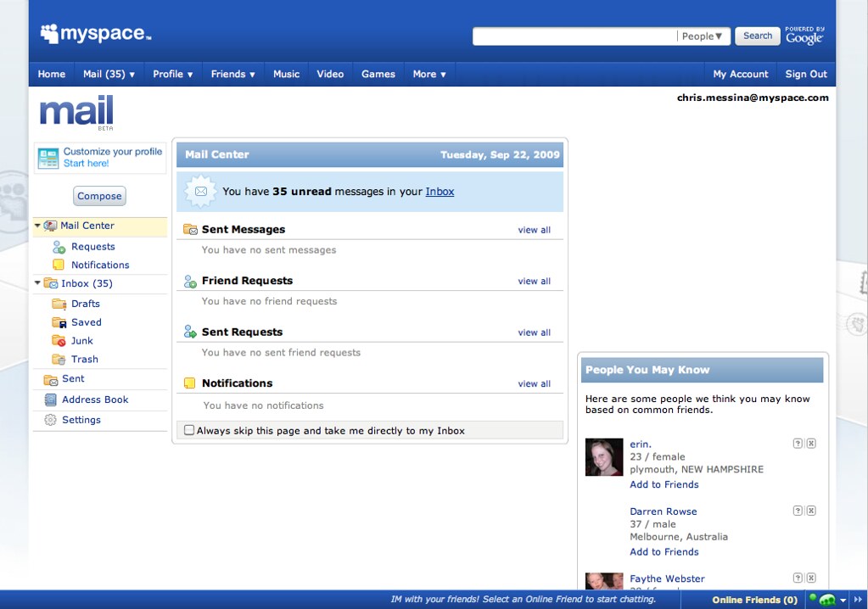The width and height of the screenshot is (868, 609).
Task: Check 'Always skip this page' checkbox
Action: point(188,430)
